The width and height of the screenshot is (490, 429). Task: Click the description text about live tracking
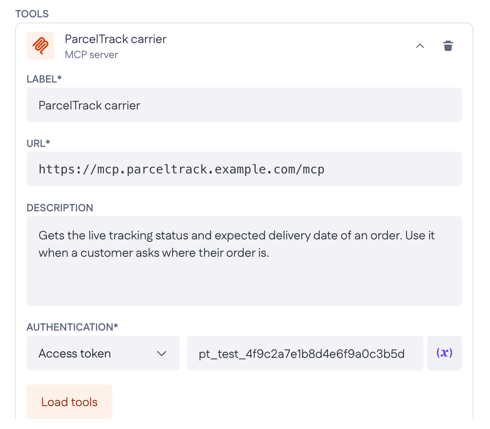tap(236, 244)
